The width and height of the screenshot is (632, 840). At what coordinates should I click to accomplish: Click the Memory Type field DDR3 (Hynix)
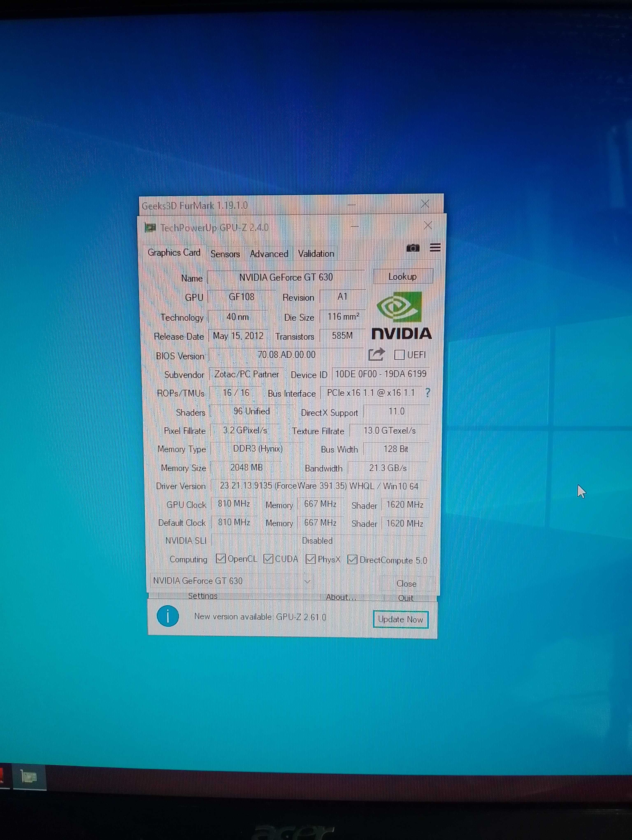pos(258,449)
